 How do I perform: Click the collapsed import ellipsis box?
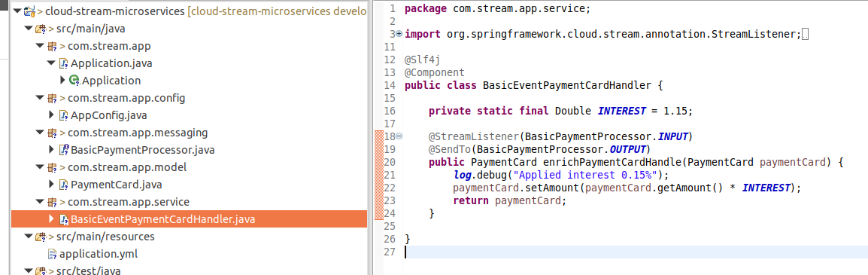[806, 35]
